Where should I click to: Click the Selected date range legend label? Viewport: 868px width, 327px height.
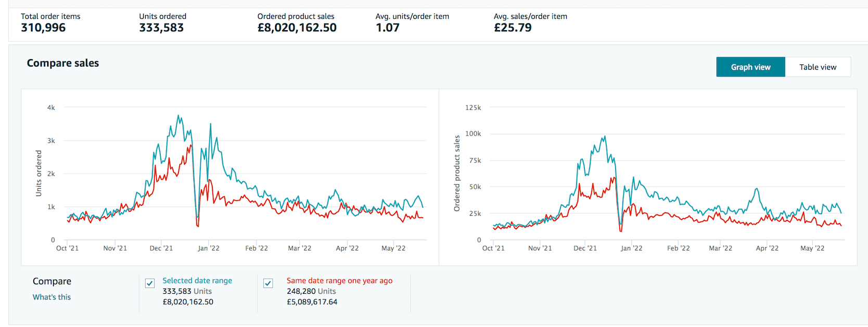(197, 281)
